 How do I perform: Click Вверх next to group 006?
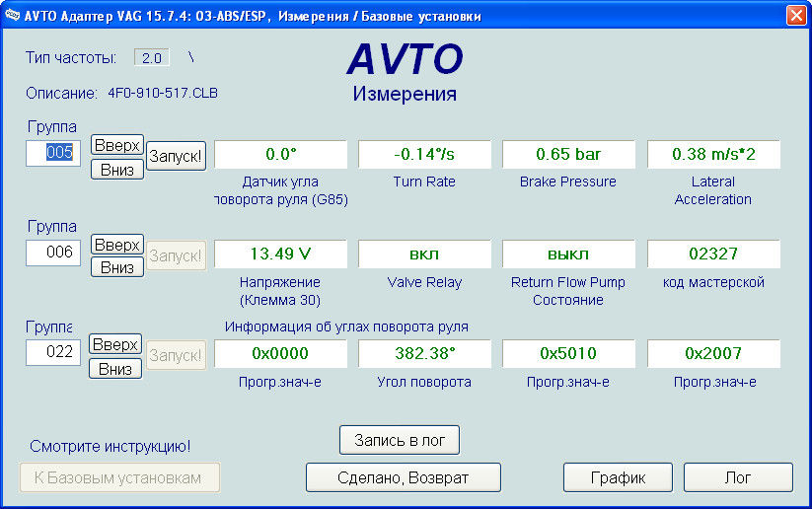coord(117,245)
